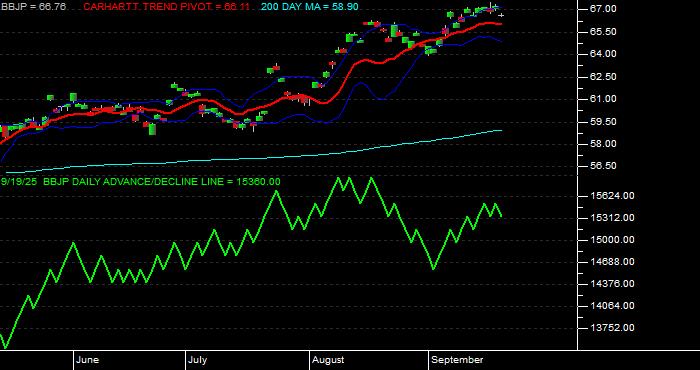Select the 14688.00 advance/decline axis value
The image size is (700, 370).
point(612,262)
